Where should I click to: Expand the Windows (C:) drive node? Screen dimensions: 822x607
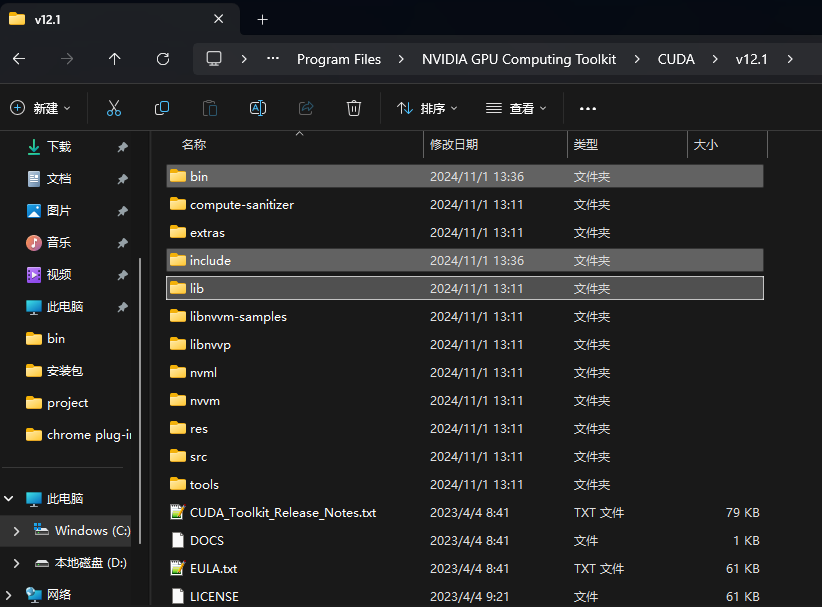coord(16,531)
